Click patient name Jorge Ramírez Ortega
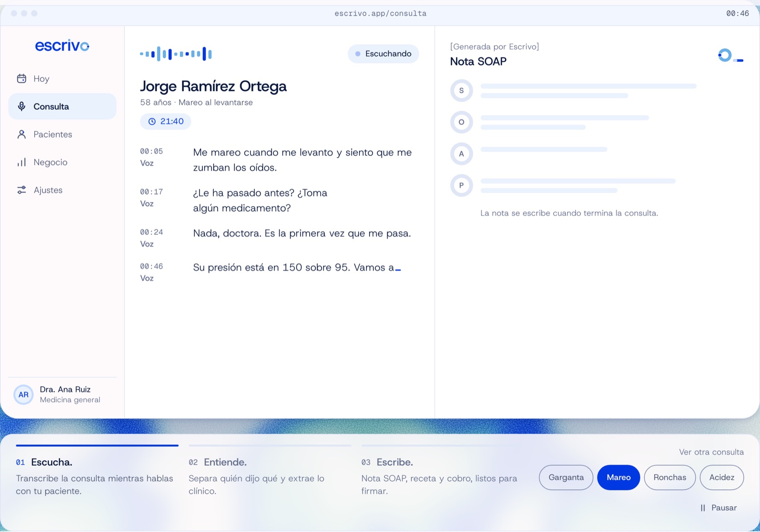Screen dimensions: 760x532 (x=213, y=86)
